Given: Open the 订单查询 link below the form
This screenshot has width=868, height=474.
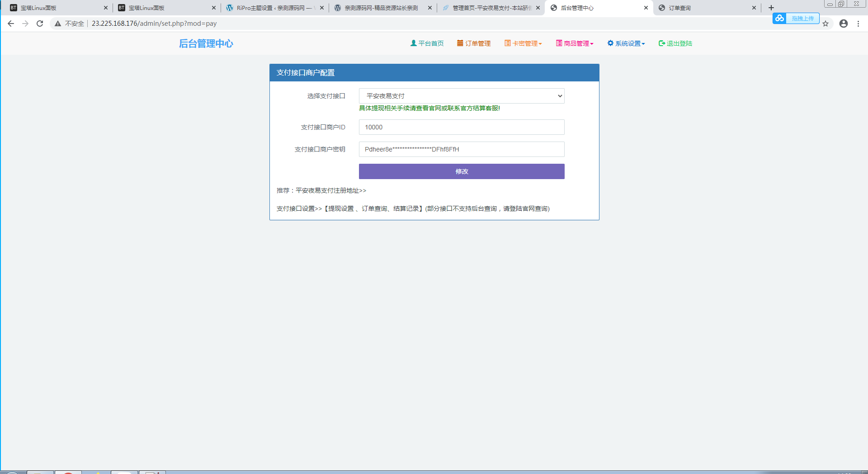Looking at the screenshot, I should pos(374,209).
